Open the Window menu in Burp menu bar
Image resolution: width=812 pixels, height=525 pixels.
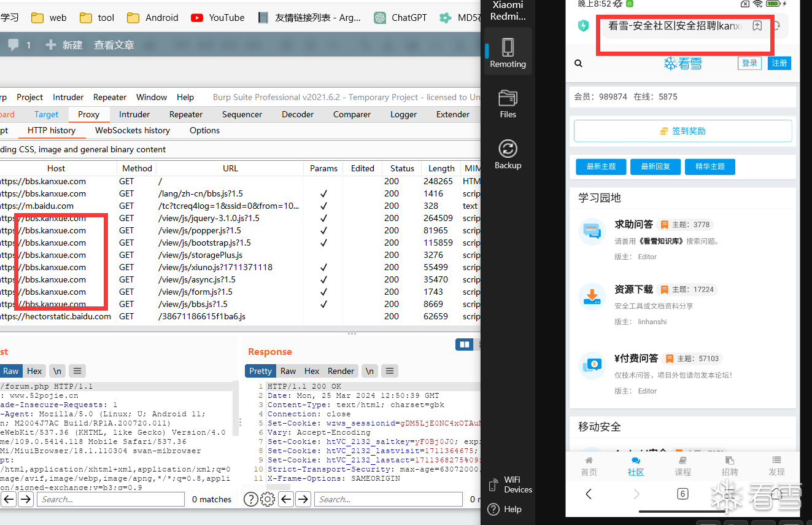(152, 97)
